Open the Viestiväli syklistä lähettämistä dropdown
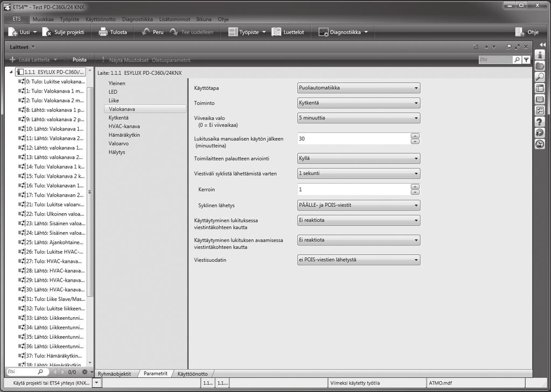Viewport: 551px width, 392px height. [358, 173]
